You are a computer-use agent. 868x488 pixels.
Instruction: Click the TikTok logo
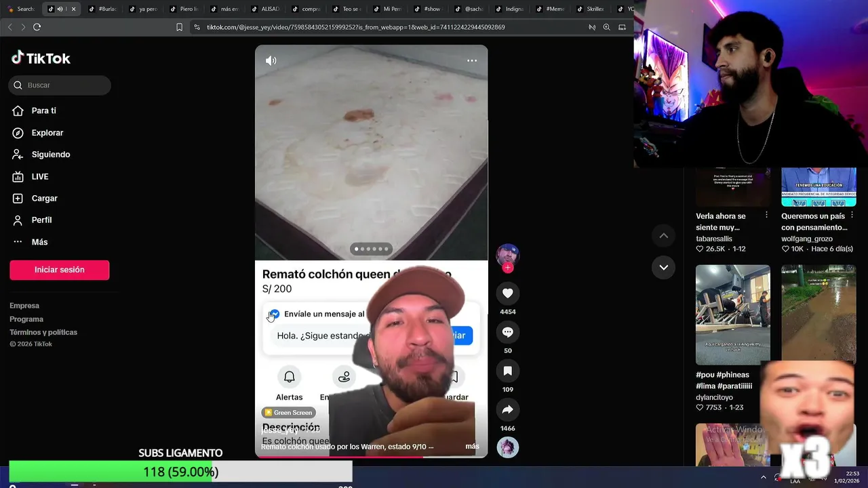coord(41,58)
